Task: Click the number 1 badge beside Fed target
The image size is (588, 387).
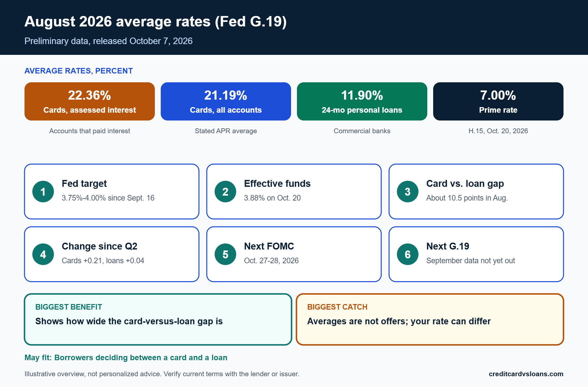Action: coord(43,192)
